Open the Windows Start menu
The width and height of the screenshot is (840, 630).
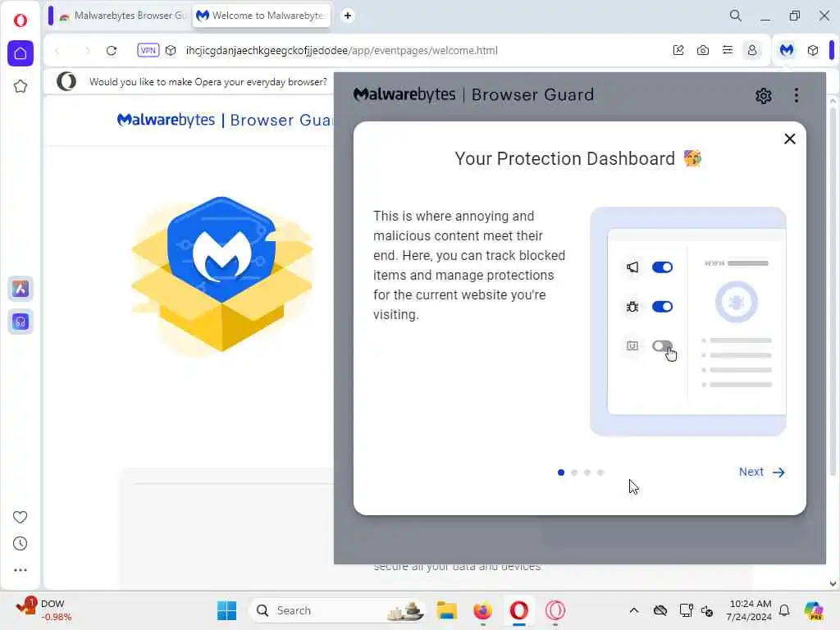click(x=226, y=610)
